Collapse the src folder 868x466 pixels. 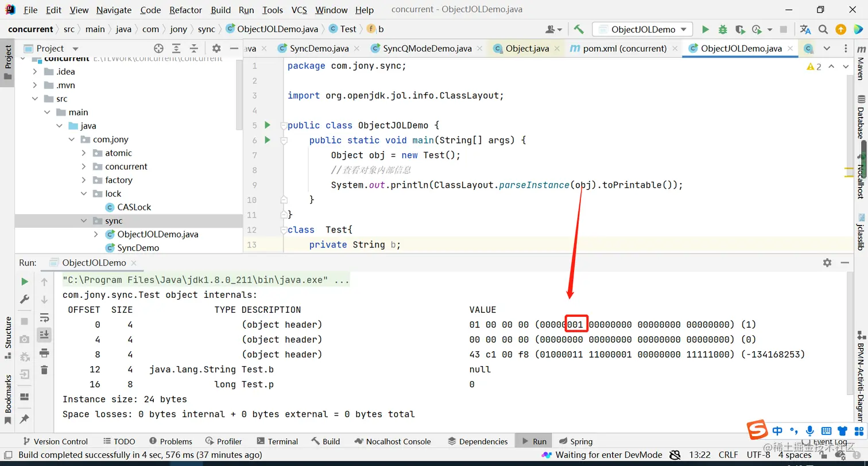pos(35,99)
